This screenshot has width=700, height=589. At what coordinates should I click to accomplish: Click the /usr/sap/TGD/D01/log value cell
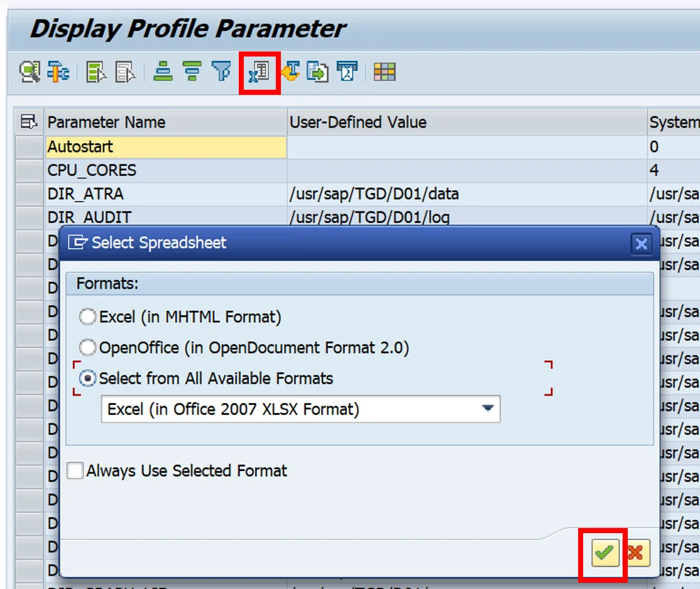coord(467,217)
